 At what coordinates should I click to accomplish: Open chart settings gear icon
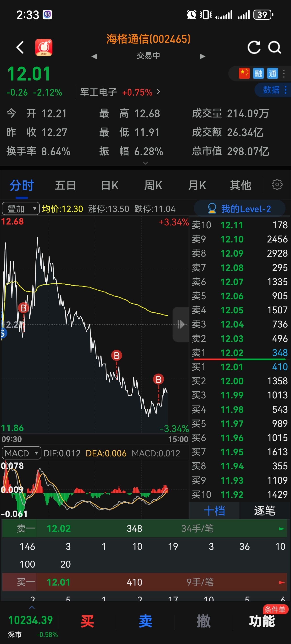pos(277,185)
